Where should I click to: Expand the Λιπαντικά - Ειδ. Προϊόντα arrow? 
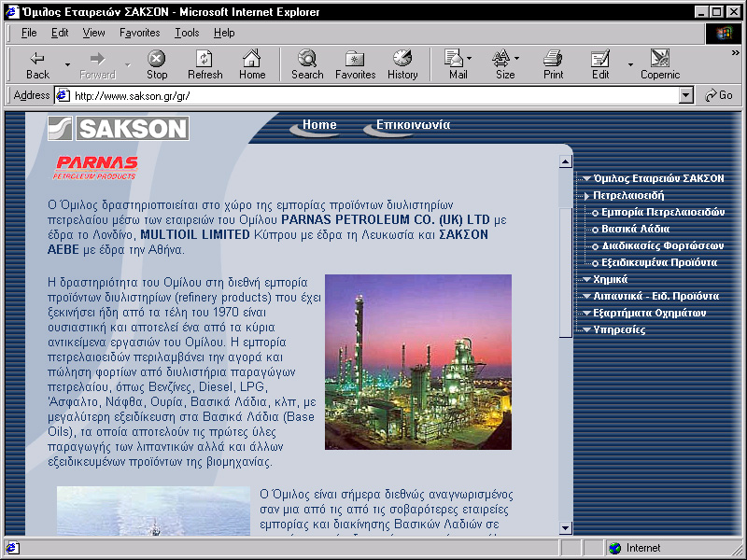(x=587, y=296)
